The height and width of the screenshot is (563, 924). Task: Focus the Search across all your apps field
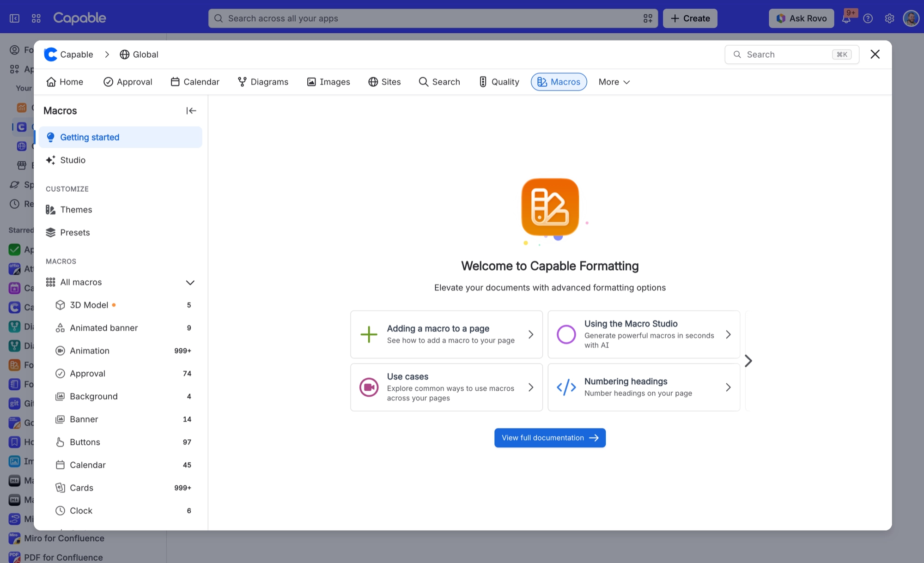(x=433, y=18)
